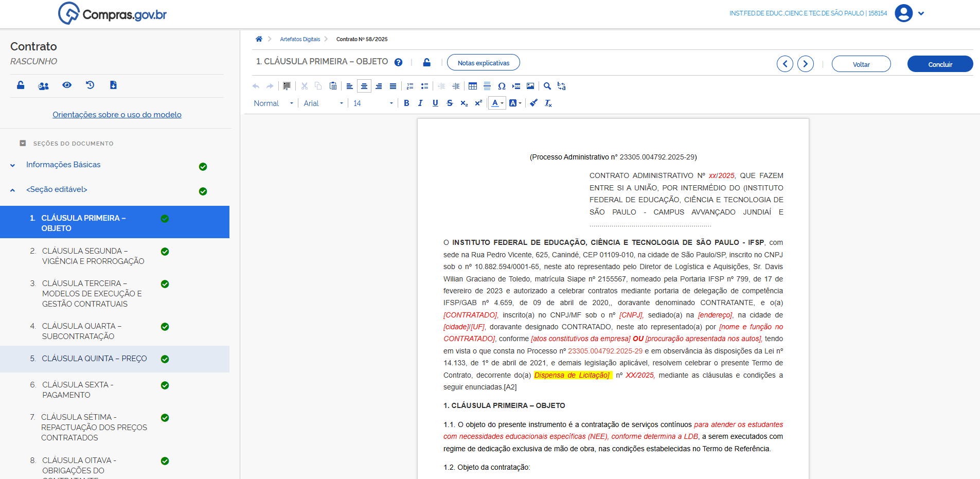Image resolution: width=980 pixels, height=479 pixels.
Task: Toggle the preview eye icon
Action: click(67, 85)
